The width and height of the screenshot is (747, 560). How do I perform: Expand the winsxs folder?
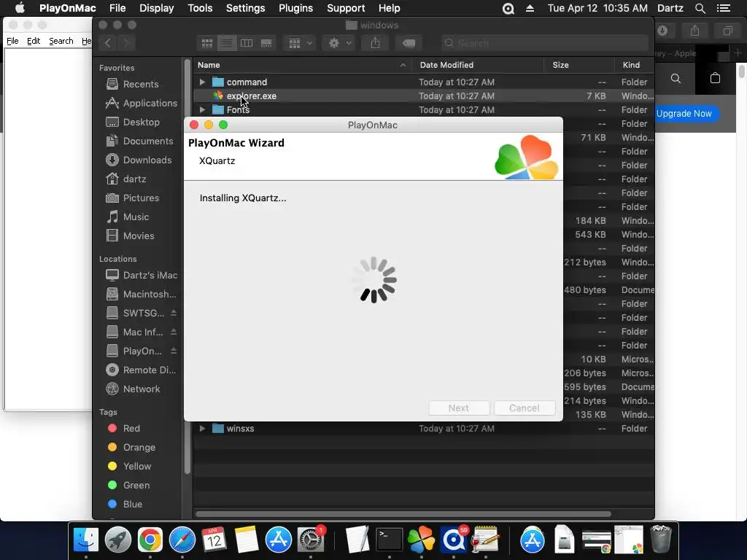(202, 428)
